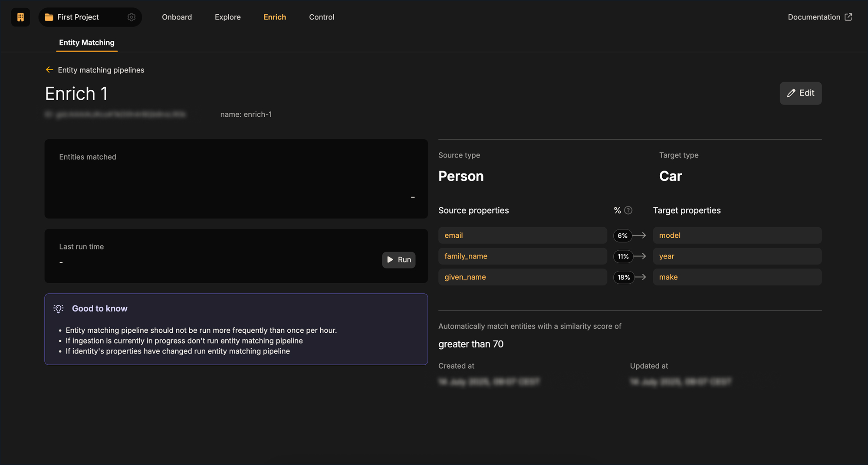This screenshot has height=465, width=868.
Task: Click the external link icon beside Documentation
Action: 848,17
